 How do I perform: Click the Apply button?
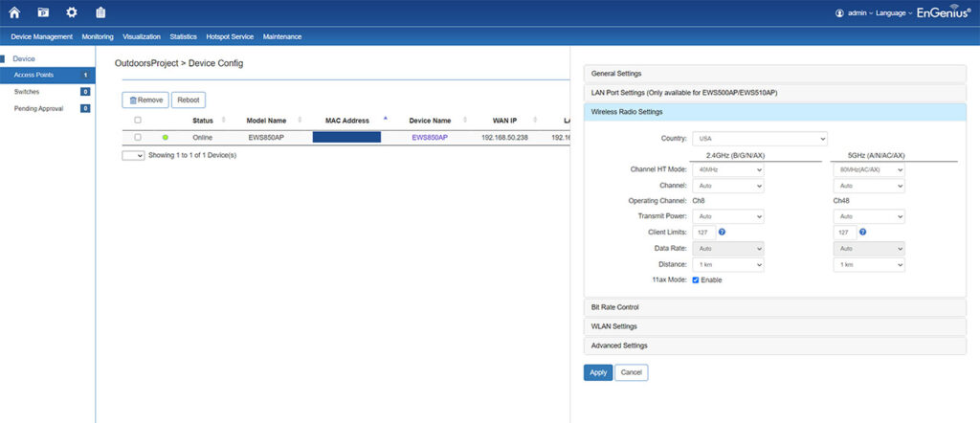[598, 372]
